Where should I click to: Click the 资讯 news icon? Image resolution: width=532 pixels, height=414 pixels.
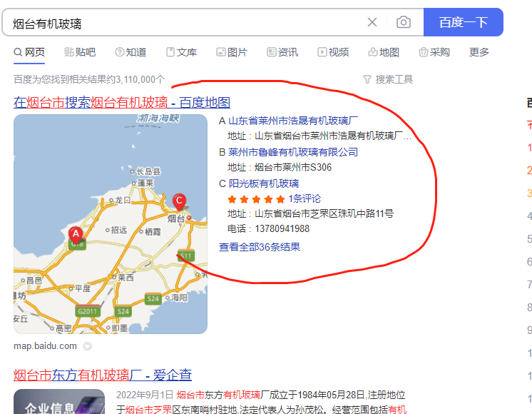click(272, 52)
